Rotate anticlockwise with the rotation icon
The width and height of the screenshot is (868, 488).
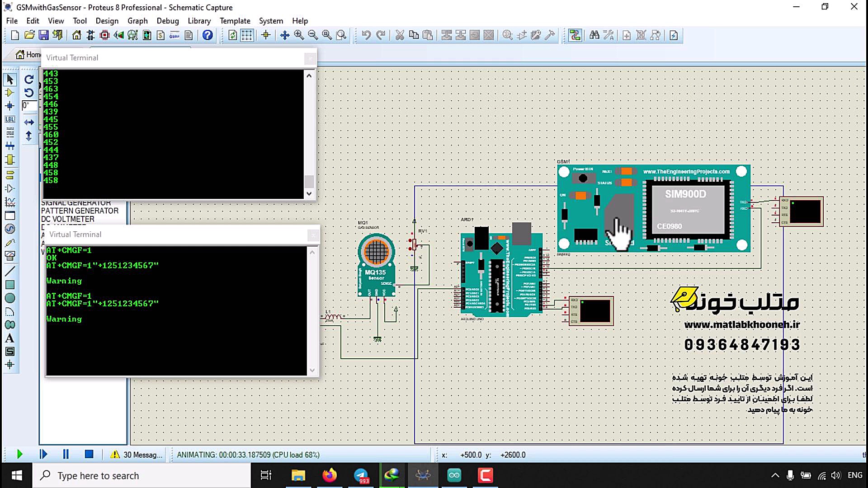(29, 93)
